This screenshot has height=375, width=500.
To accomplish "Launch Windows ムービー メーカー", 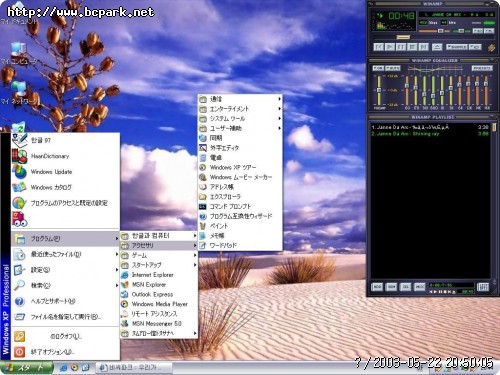I will tap(240, 177).
